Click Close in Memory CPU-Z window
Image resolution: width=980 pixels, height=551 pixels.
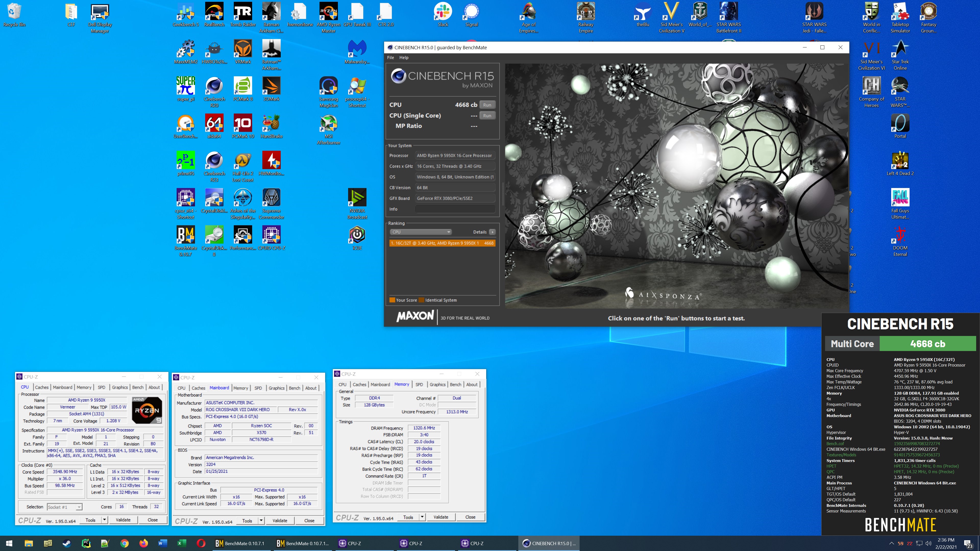(x=470, y=517)
